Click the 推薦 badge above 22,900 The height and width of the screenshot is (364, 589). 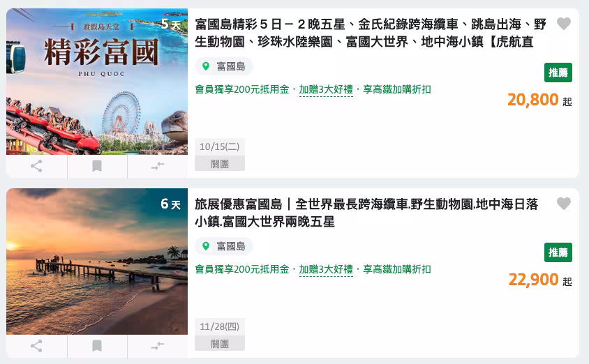[558, 252]
